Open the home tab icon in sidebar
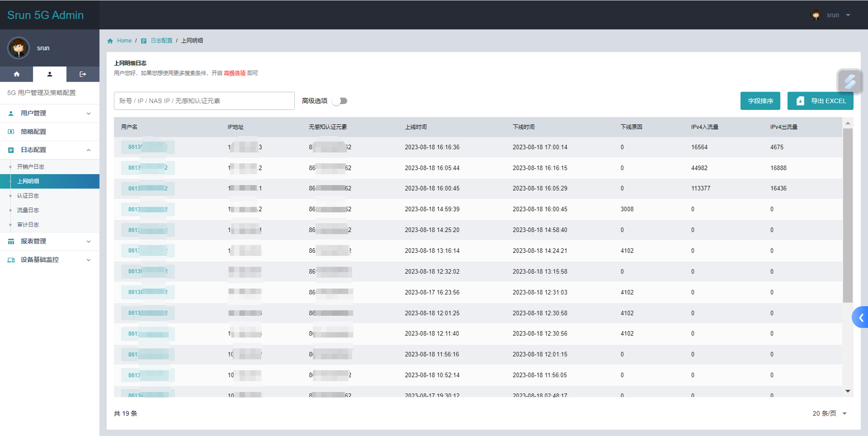The width and height of the screenshot is (868, 436). coord(17,74)
